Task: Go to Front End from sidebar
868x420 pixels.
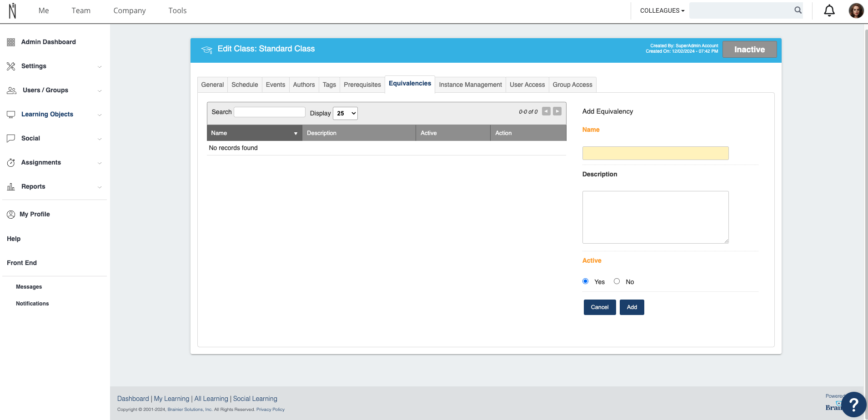Action: [22, 263]
